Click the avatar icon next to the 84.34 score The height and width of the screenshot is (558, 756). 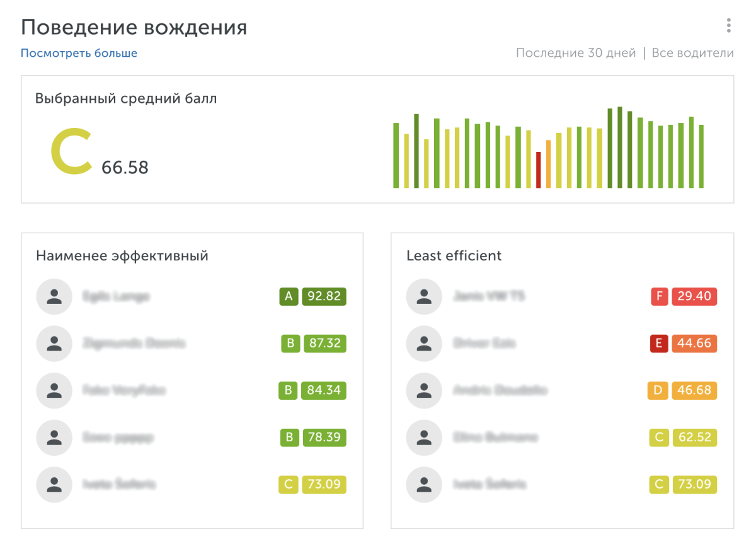coord(55,390)
